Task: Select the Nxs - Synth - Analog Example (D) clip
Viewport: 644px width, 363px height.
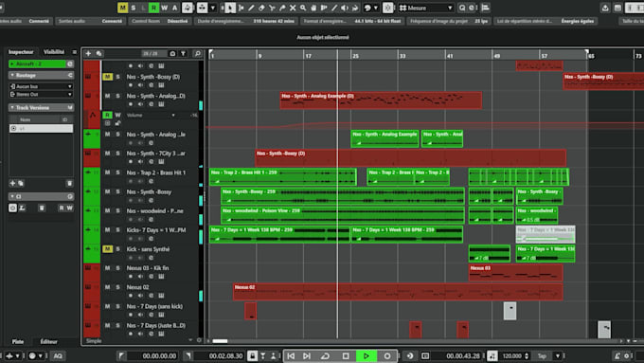Action: pos(381,100)
